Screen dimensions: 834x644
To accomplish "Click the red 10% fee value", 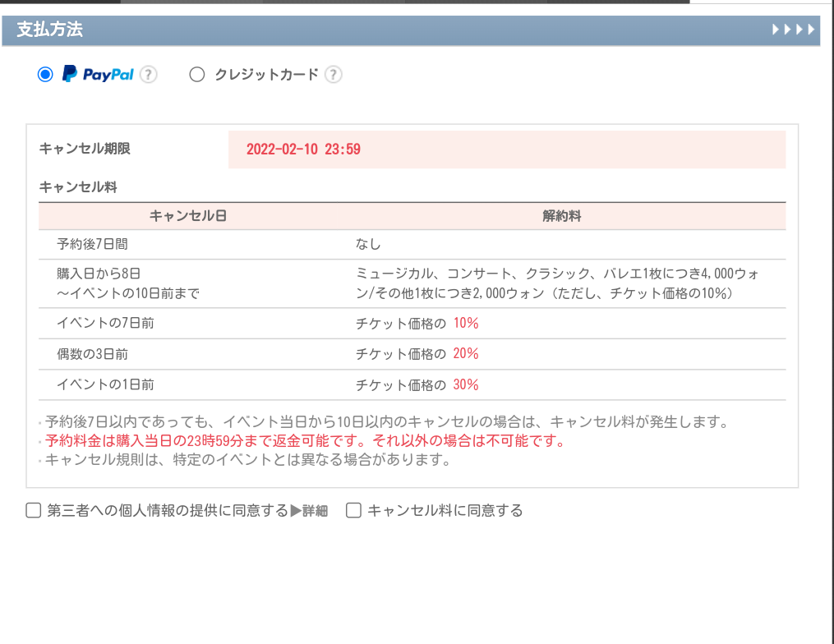I will 466,324.
